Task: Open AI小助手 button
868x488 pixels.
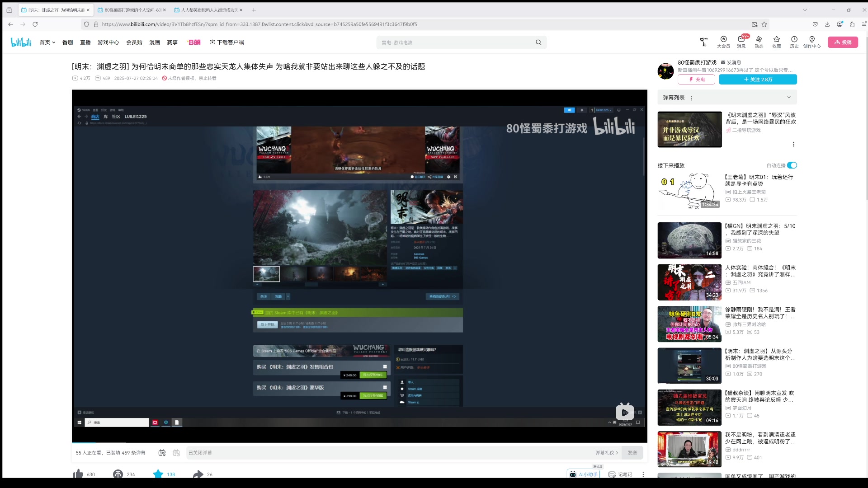Action: pyautogui.click(x=584, y=474)
